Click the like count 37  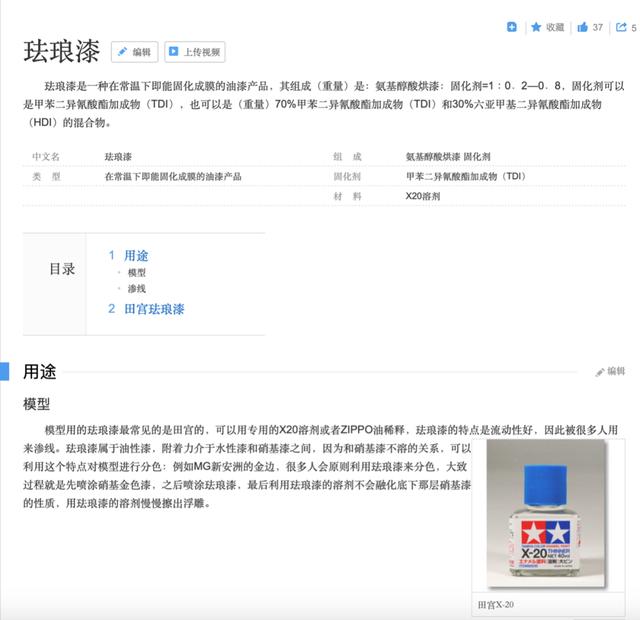[x=598, y=27]
